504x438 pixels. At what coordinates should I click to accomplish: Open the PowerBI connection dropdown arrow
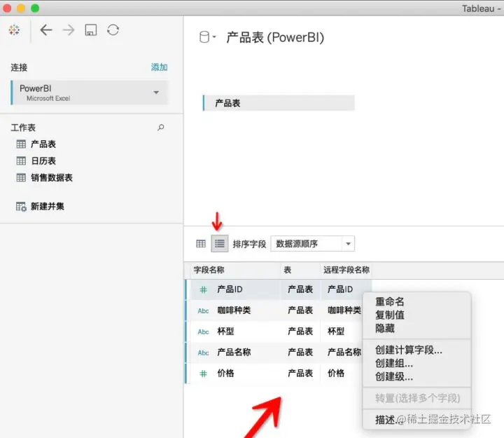click(x=156, y=93)
